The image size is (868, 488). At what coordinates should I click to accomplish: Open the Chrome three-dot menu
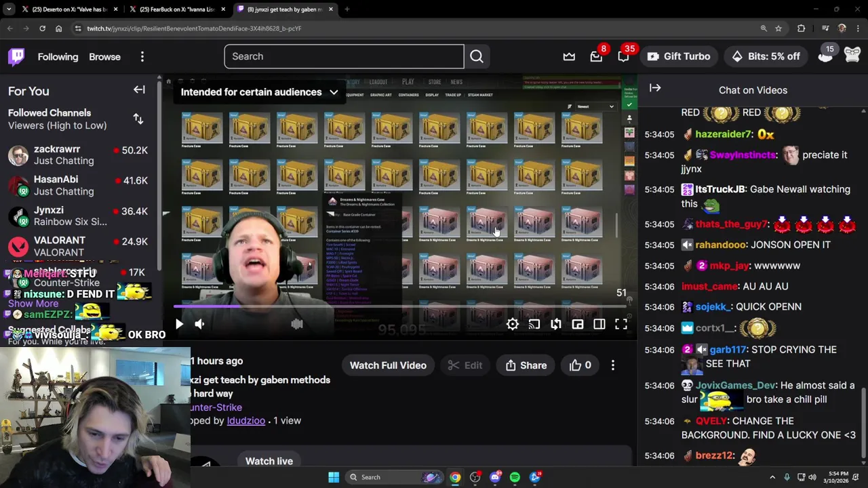pyautogui.click(x=858, y=28)
